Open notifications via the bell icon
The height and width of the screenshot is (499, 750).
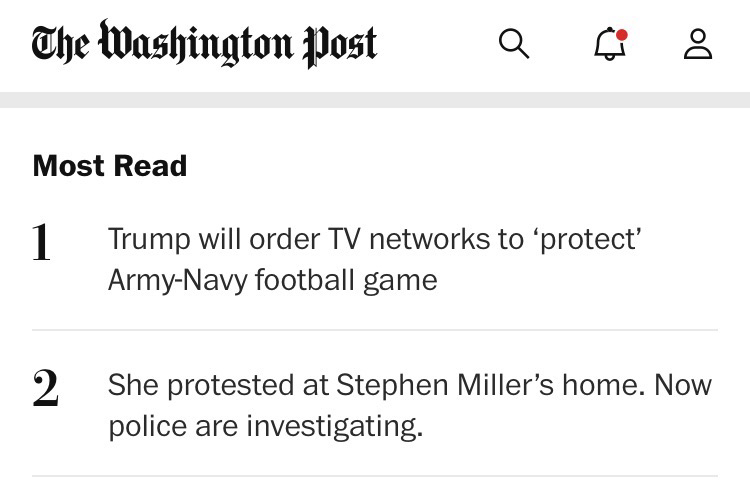pyautogui.click(x=609, y=45)
